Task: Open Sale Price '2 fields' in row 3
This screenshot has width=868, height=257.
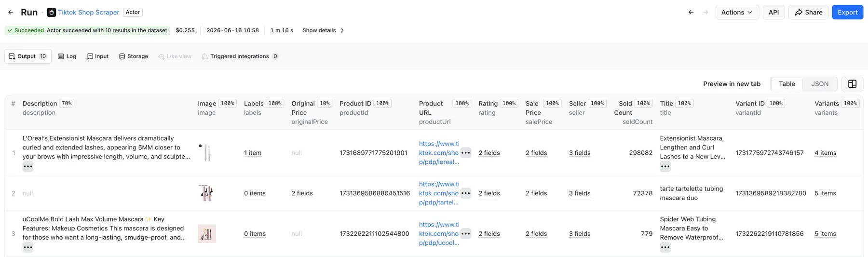Action: click(536, 234)
